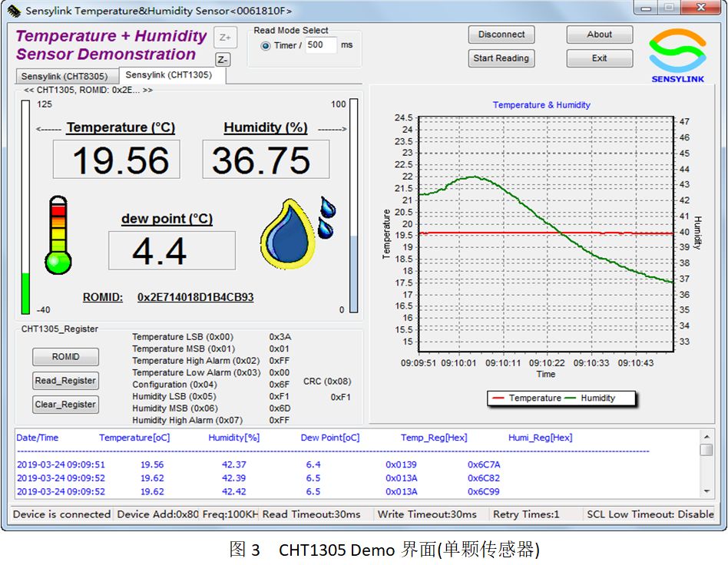
Task: Click the Retry Times:1 status entry
Action: tap(526, 514)
